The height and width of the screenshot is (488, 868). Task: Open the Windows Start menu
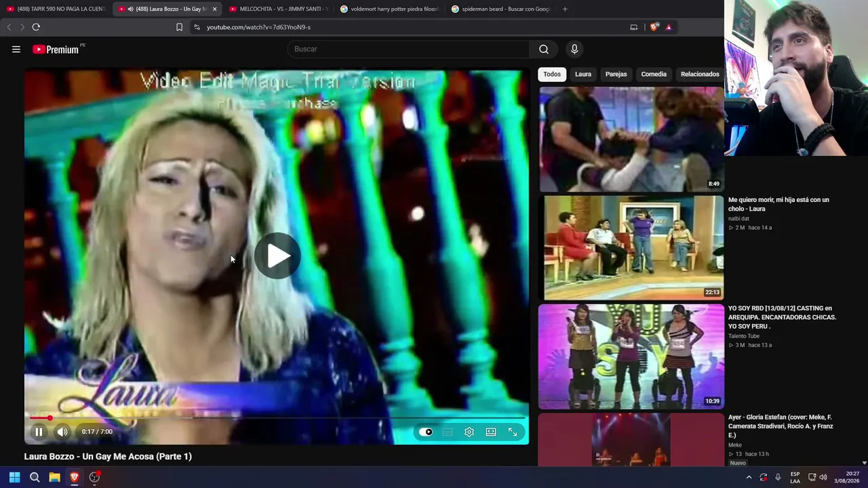pos(14,477)
